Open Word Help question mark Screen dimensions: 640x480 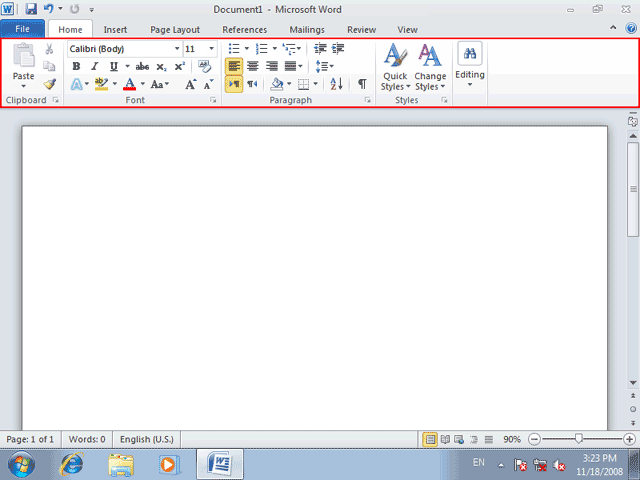point(631,28)
